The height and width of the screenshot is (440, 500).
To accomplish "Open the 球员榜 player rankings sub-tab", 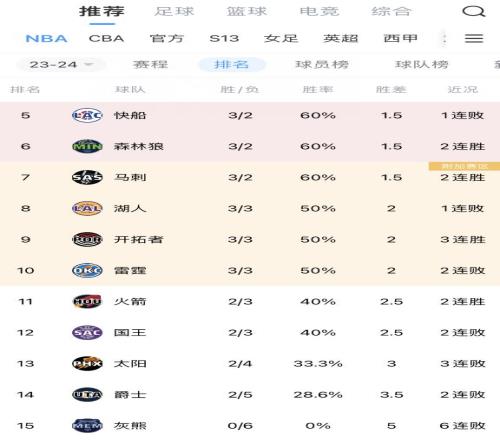I will (x=322, y=64).
